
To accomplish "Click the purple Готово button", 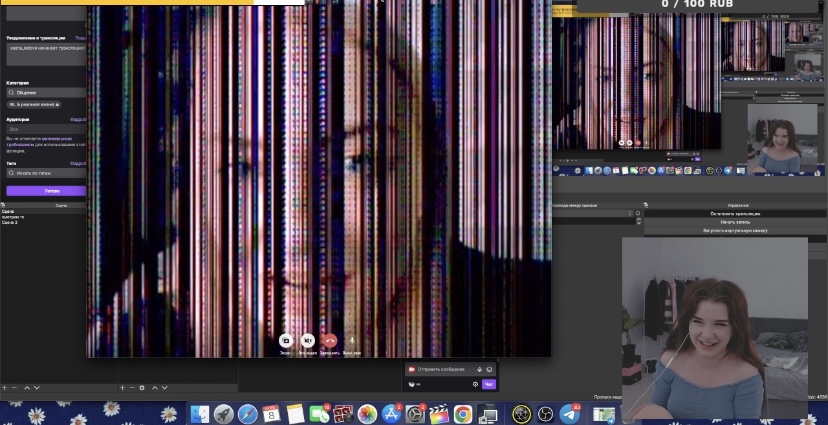I will (46, 191).
